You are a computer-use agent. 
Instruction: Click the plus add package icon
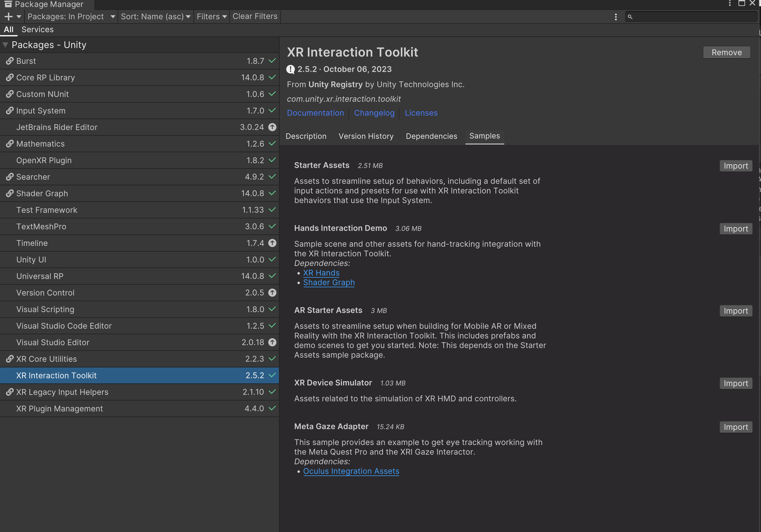click(9, 17)
